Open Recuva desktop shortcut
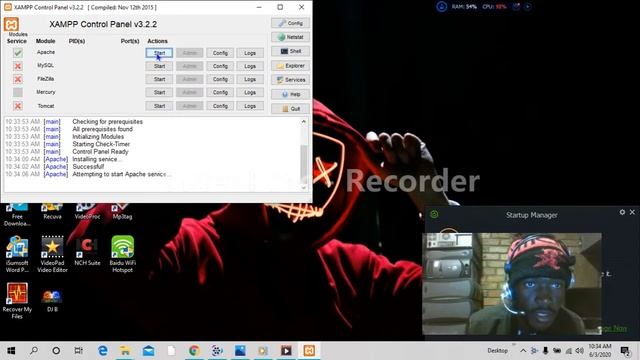The height and width of the screenshot is (360, 640). [x=52, y=211]
